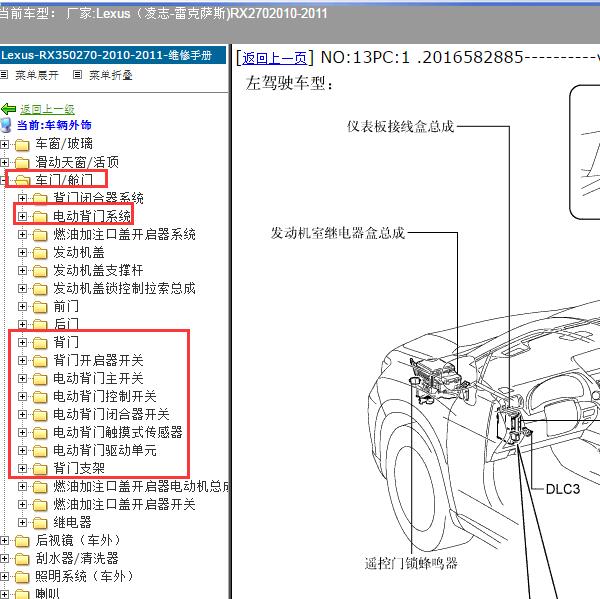This screenshot has height=599, width=600.
Task: Expand the 背门 node
Action: 22,342
